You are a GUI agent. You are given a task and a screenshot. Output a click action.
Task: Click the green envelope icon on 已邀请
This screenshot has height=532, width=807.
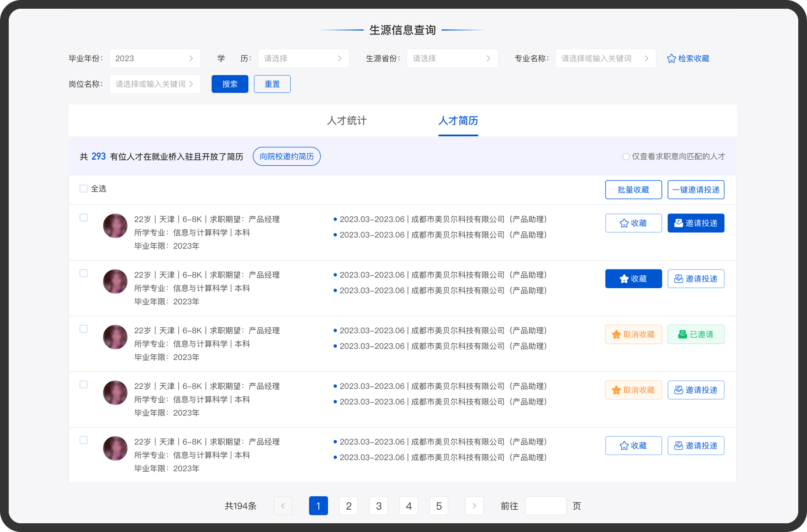pos(682,335)
